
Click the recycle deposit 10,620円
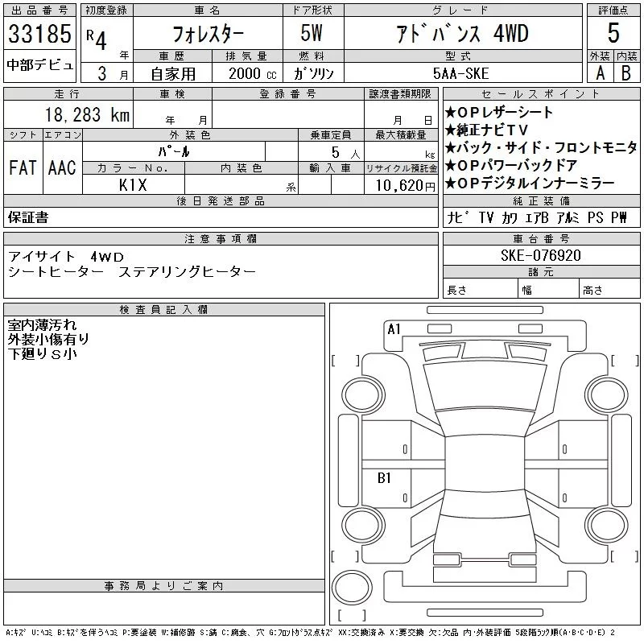click(x=406, y=186)
